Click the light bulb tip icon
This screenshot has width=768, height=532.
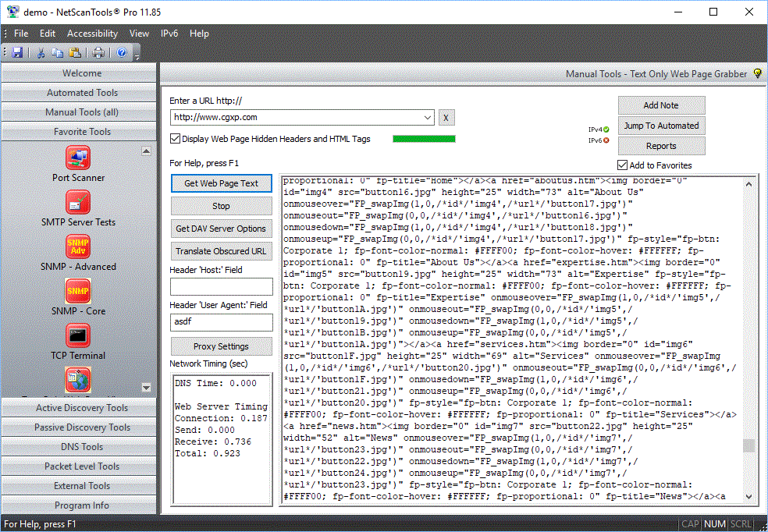pyautogui.click(x=757, y=73)
